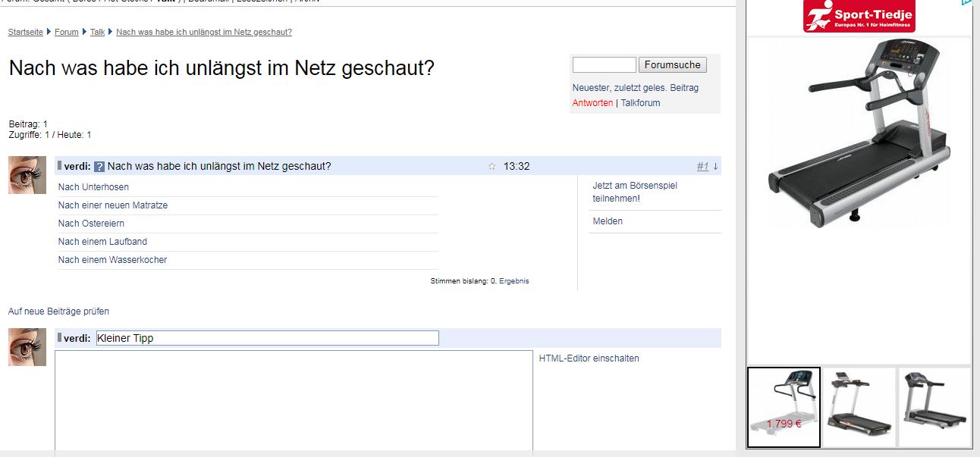Select the middle treadmill thumbnail in ad

click(859, 407)
